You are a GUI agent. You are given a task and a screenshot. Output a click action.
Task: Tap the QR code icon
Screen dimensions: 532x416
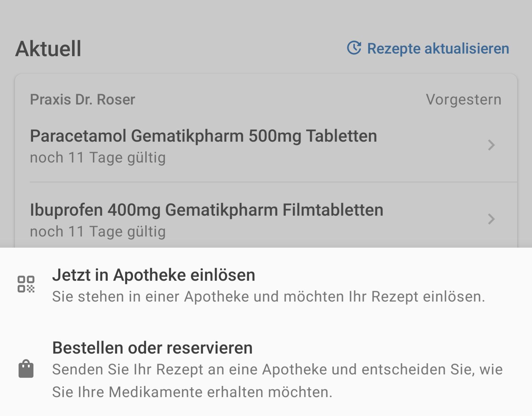coord(26,284)
